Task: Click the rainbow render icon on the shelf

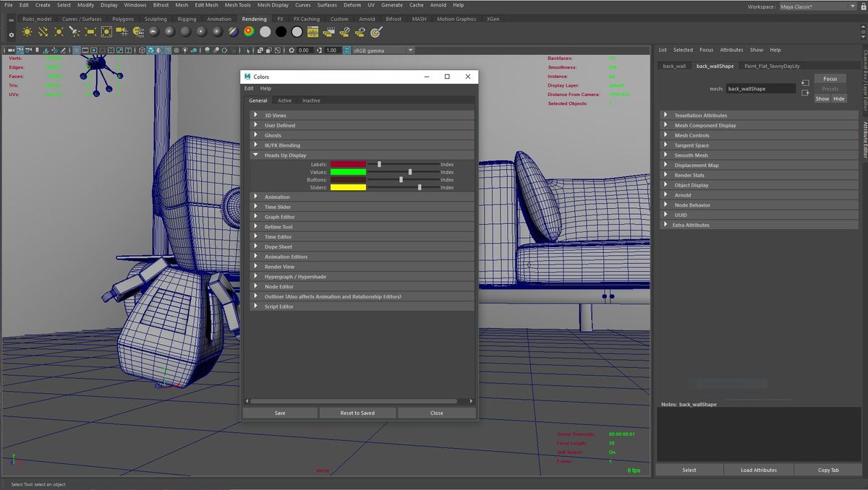Action: click(249, 31)
